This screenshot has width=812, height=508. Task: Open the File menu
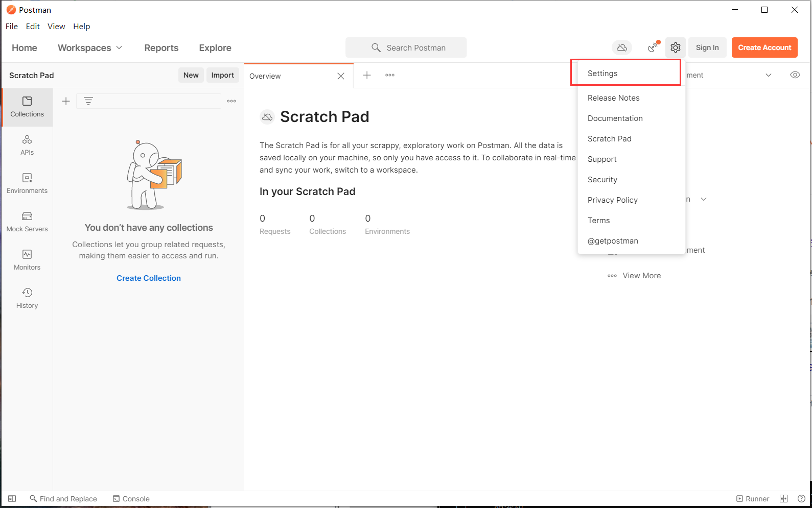(x=12, y=27)
